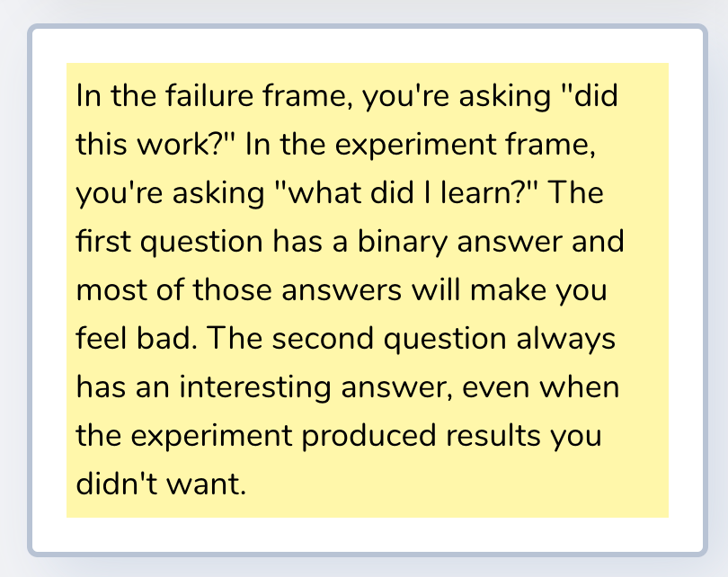The width and height of the screenshot is (728, 577).
Task: Click the word "answers" after "those"
Action: click(x=342, y=290)
